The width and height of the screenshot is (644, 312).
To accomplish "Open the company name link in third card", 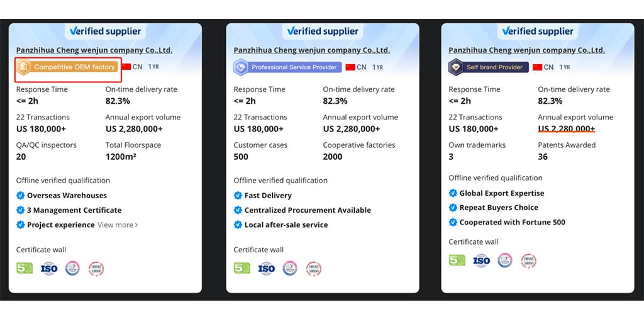I will point(526,50).
